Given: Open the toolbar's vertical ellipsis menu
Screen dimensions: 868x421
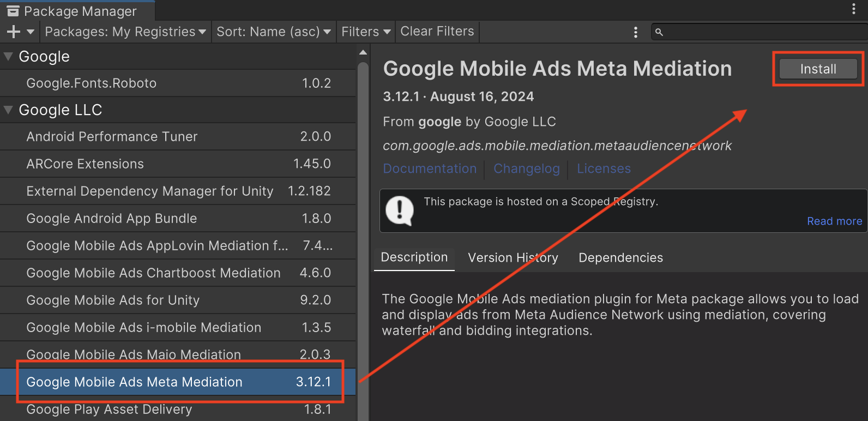Looking at the screenshot, I should pyautogui.click(x=635, y=32).
